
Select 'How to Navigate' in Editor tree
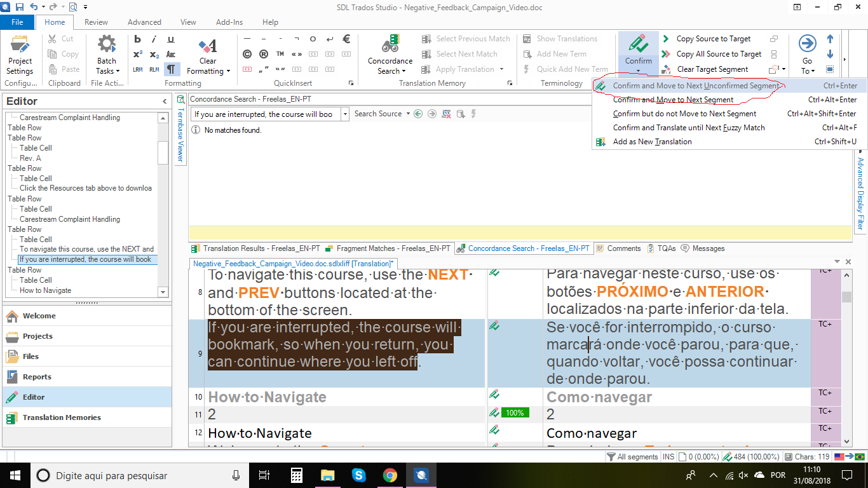click(x=45, y=290)
